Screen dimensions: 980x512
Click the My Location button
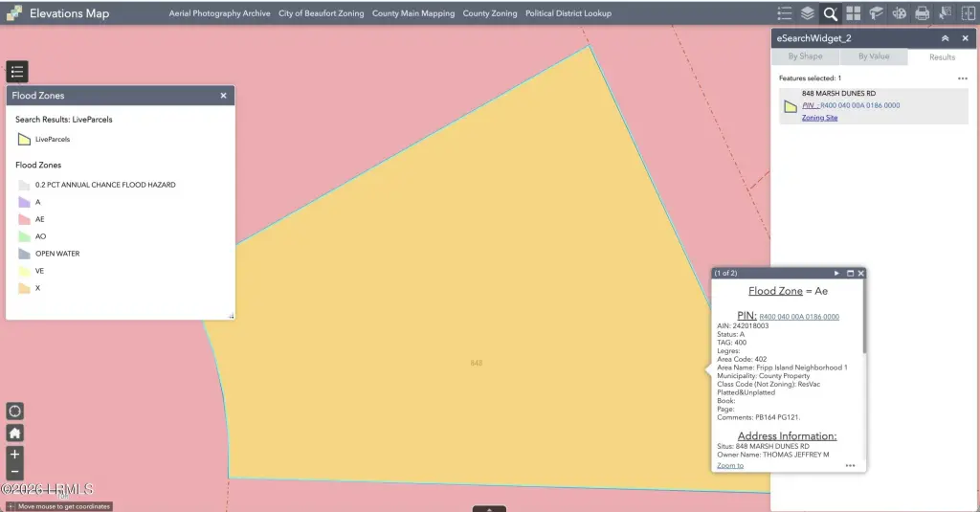[15, 411]
